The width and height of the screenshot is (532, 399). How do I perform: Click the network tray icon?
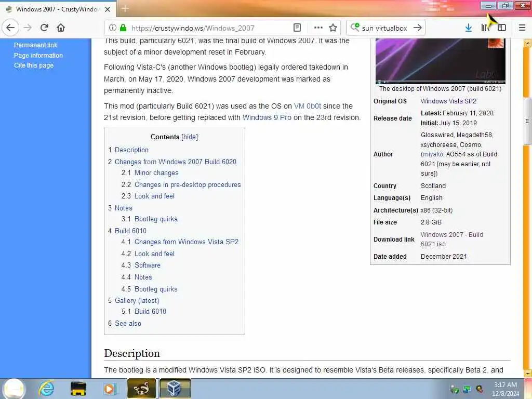(467, 390)
